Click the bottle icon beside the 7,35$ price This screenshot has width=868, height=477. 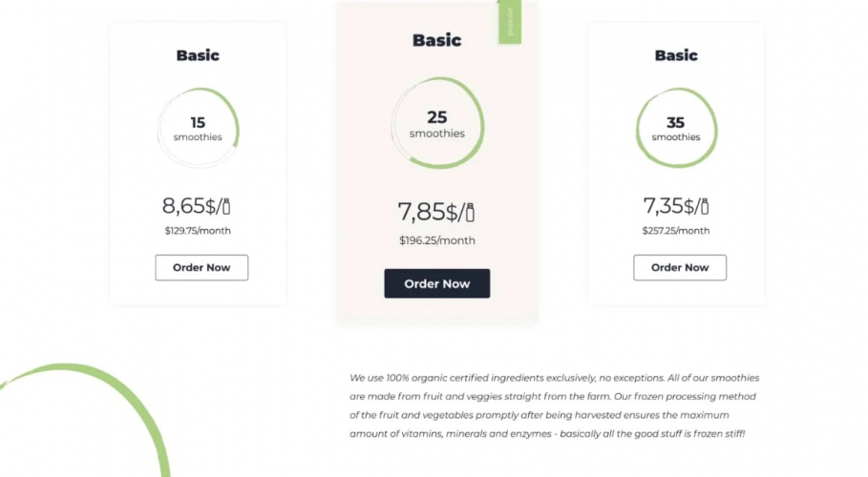[705, 206]
